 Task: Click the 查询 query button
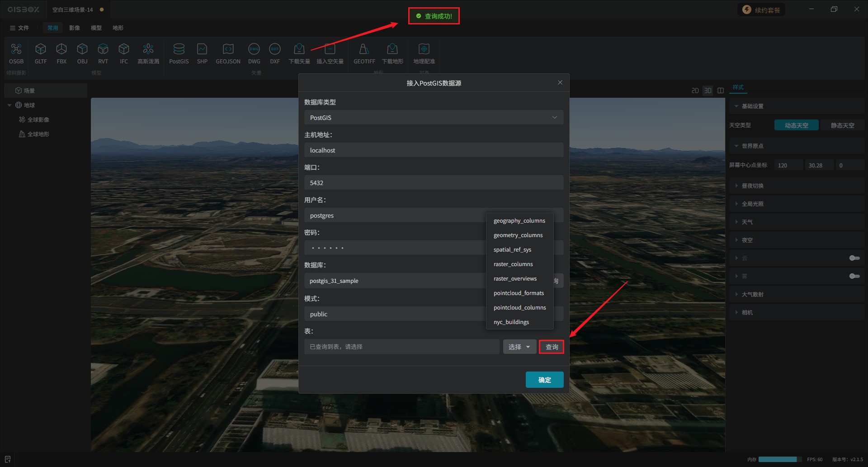(x=552, y=347)
